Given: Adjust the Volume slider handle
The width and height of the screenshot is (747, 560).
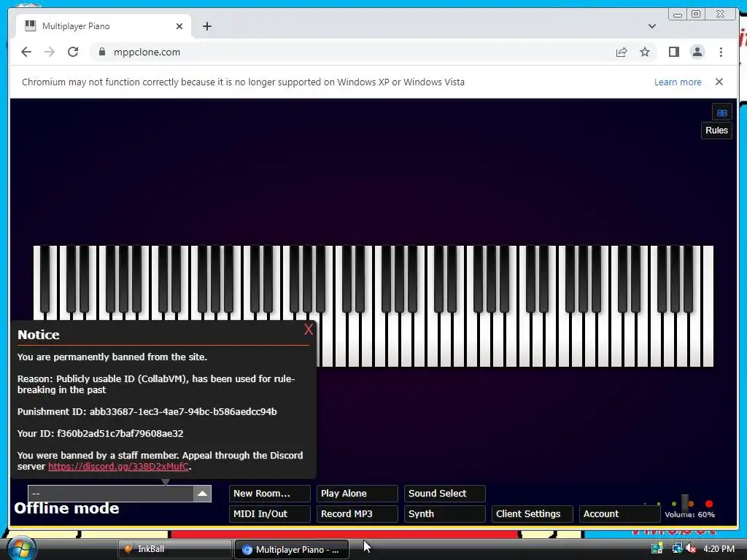Looking at the screenshot, I should pyautogui.click(x=685, y=502).
